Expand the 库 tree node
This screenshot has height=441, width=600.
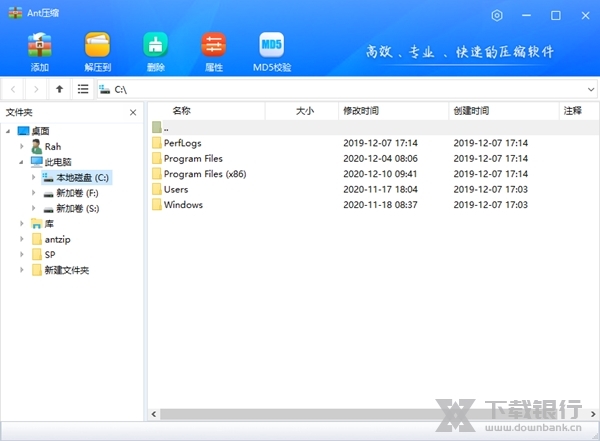[x=22, y=223]
